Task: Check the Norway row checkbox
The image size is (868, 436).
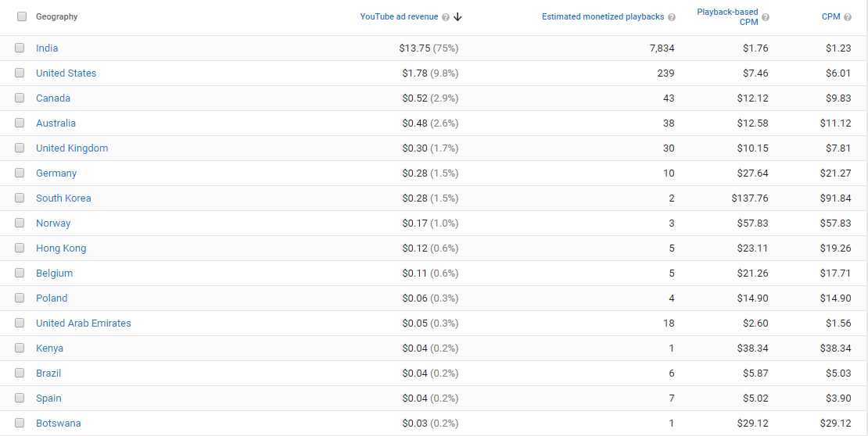Action: (20, 223)
